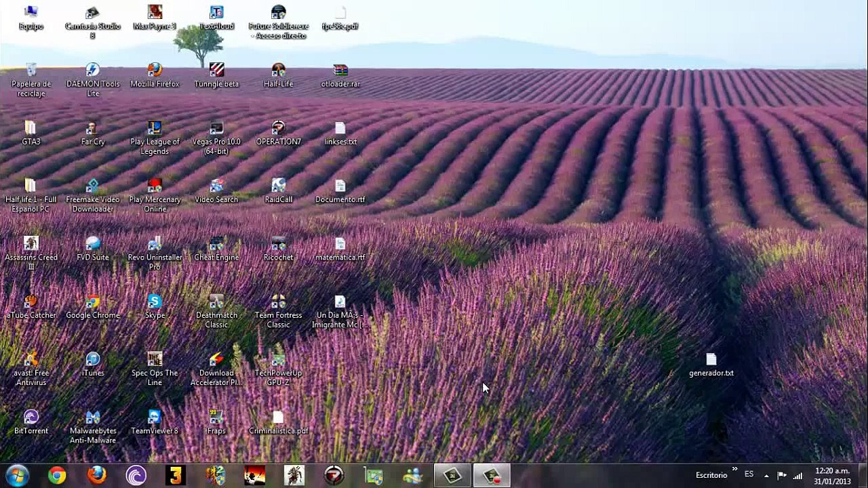
Task: Open Windows Live Messenger in the taskbar
Action: pos(412,475)
